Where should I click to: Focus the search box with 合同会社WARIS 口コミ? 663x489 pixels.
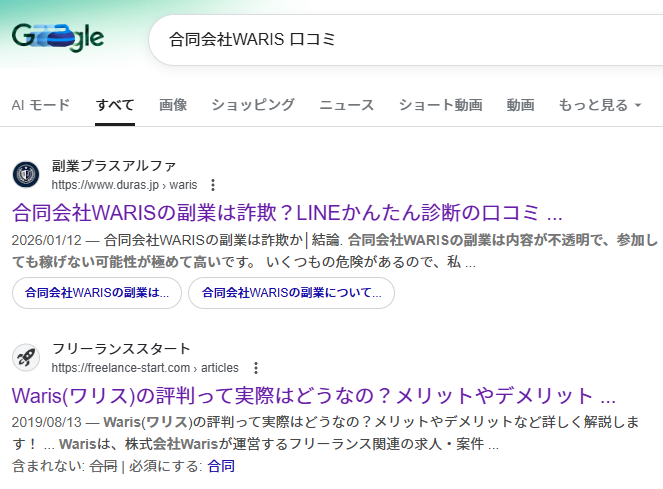406,40
